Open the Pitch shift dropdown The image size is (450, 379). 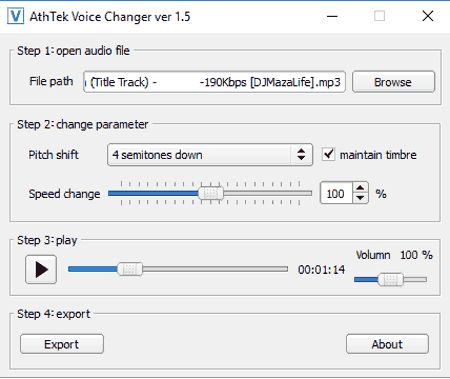(210, 155)
